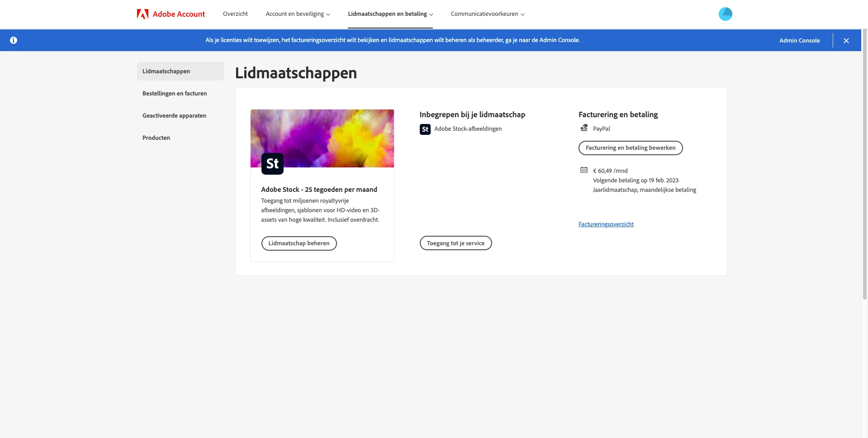Click the info icon in blue banner
Viewport: 868px width, 438px height.
coord(14,40)
